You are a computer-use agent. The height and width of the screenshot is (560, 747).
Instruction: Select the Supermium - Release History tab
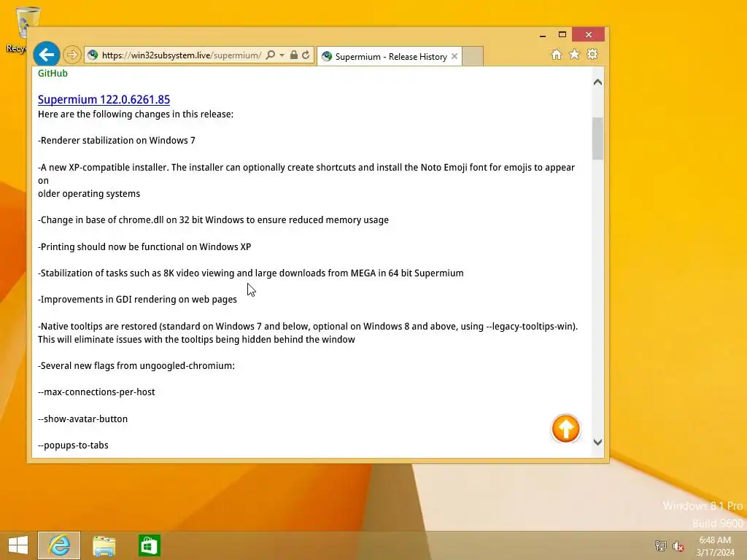391,57
